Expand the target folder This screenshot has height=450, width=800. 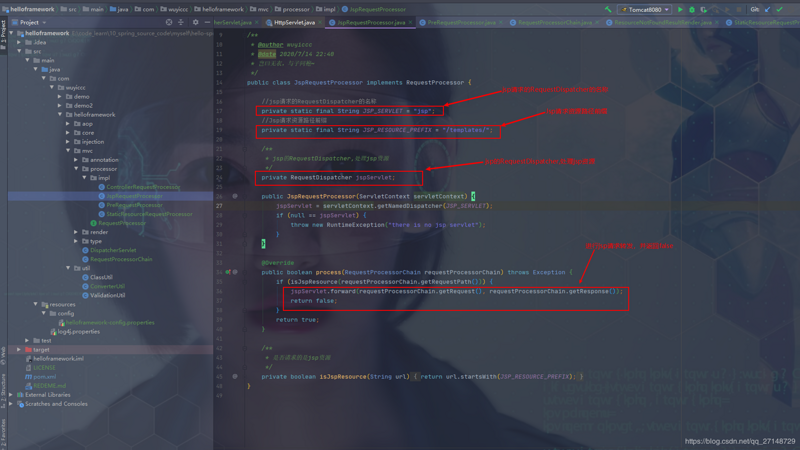[19, 349]
